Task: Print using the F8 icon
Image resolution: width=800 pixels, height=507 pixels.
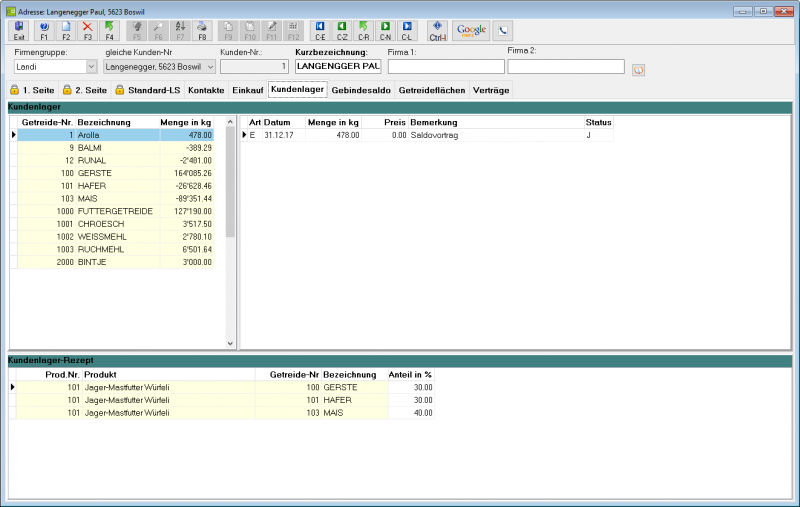Action: click(202, 31)
